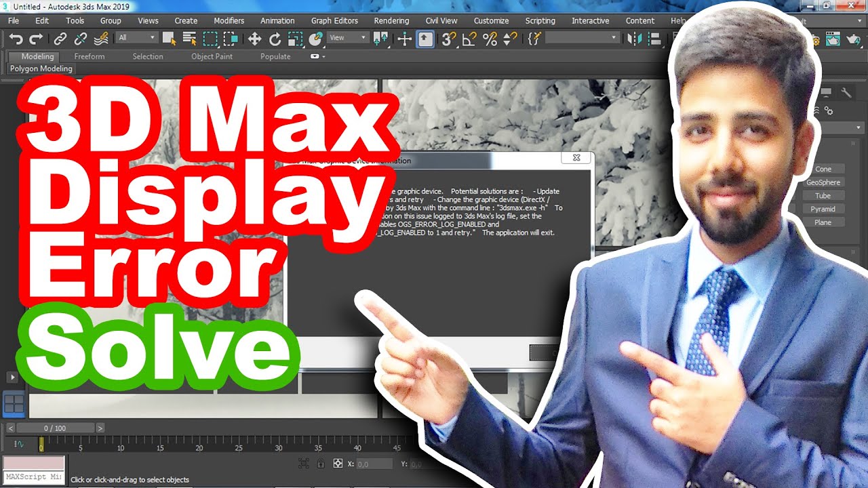Select the Unlink Selection tool
This screenshot has height=488, width=868.
click(81, 39)
